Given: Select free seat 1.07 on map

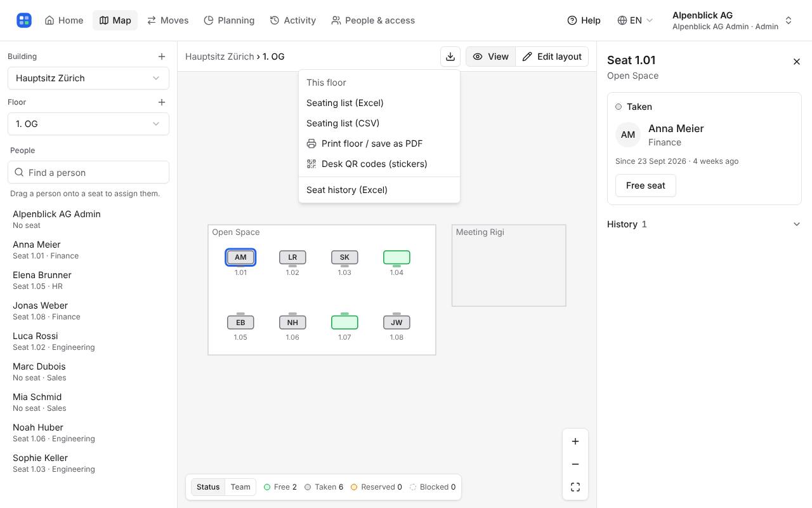Looking at the screenshot, I should coord(344,323).
